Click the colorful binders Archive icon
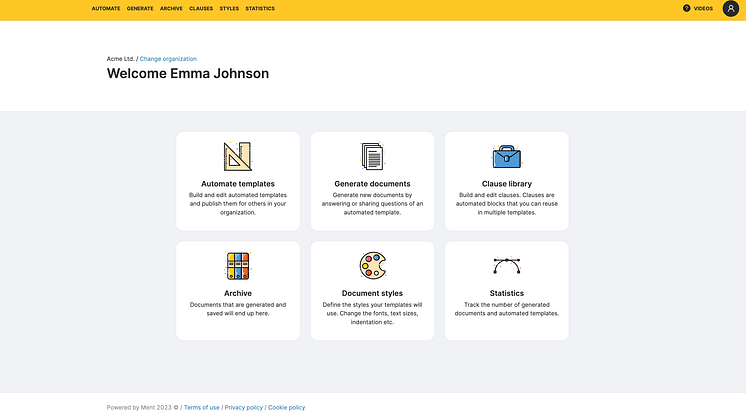Screen dimensions: 746x419 click(x=238, y=266)
